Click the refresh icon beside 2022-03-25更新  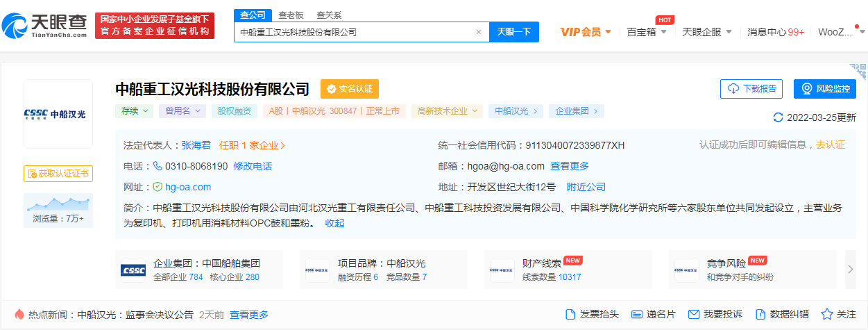click(778, 117)
